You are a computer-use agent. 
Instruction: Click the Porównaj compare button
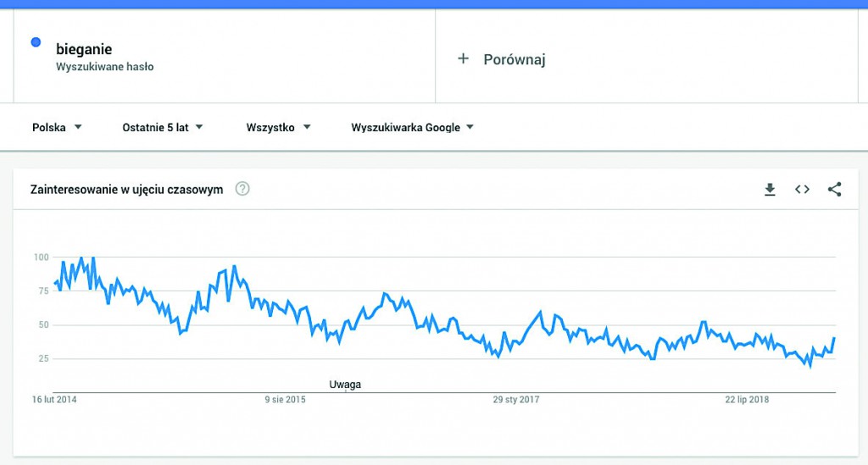(514, 59)
